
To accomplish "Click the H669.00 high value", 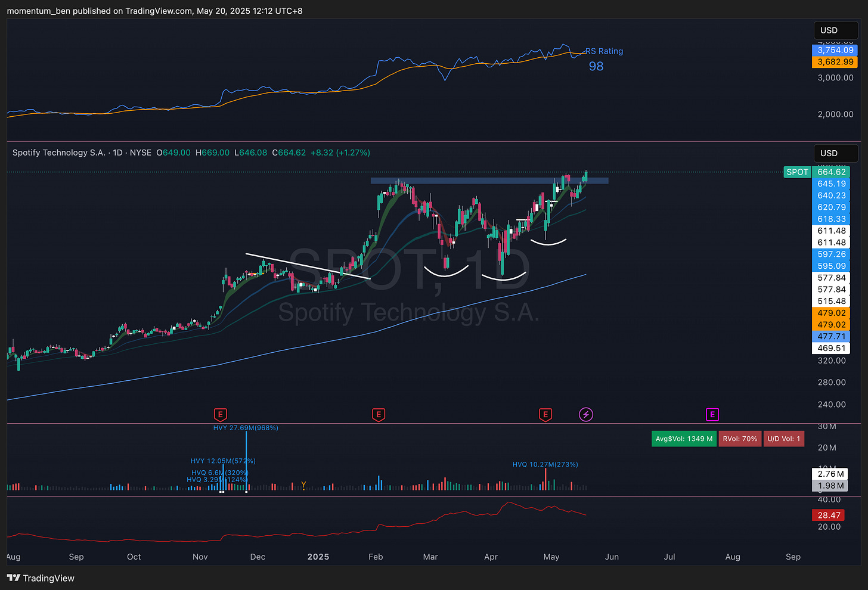I will [212, 153].
